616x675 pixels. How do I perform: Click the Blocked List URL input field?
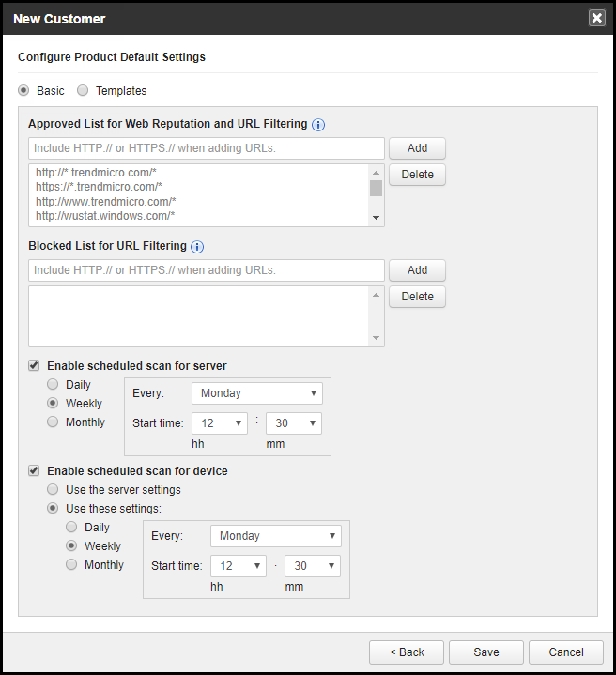pos(207,270)
